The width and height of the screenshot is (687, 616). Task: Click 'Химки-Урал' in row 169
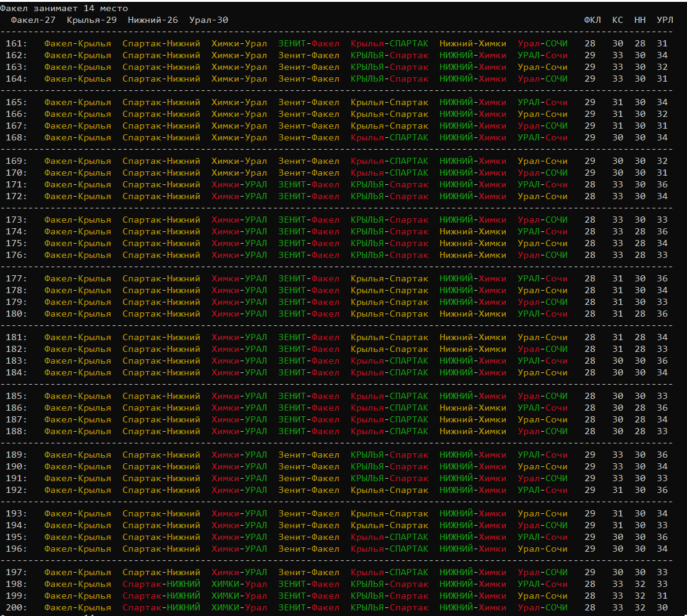pos(239,161)
